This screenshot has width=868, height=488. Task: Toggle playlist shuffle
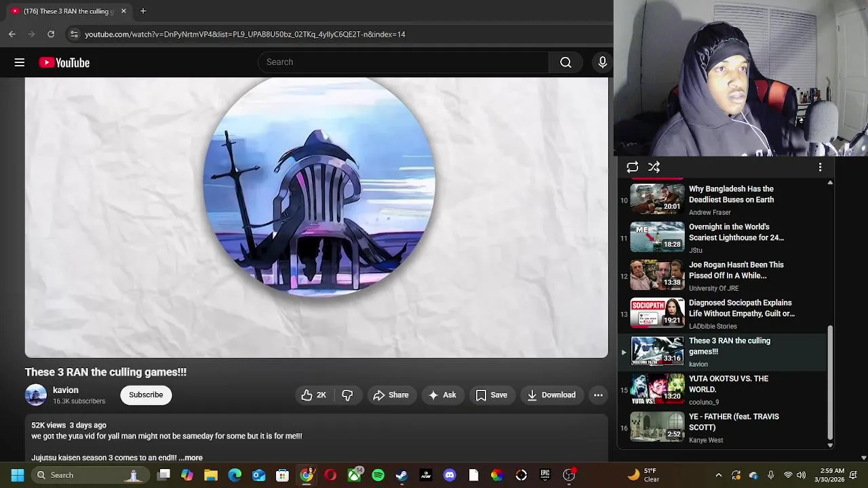pyautogui.click(x=654, y=167)
